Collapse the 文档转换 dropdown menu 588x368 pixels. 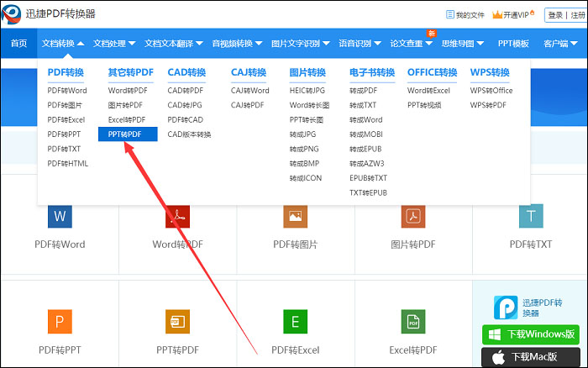pyautogui.click(x=63, y=44)
